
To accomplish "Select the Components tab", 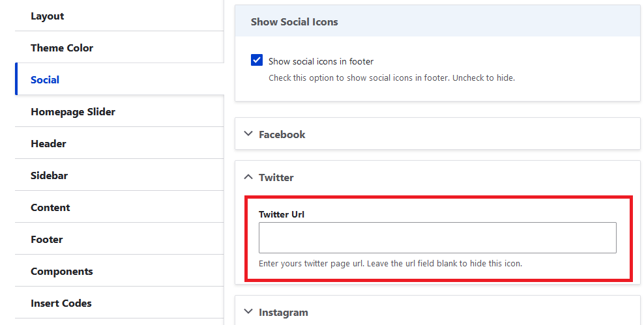I will pos(62,272).
